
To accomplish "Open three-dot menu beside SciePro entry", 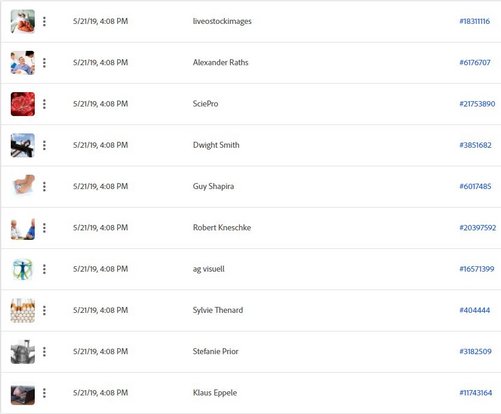I will (x=44, y=104).
